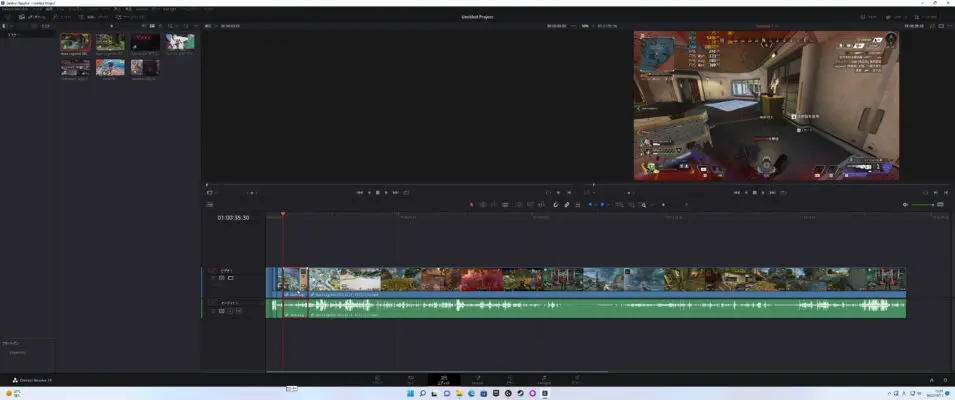Adjust the timeline zoom slider
955x400 pixels.
coord(669,205)
